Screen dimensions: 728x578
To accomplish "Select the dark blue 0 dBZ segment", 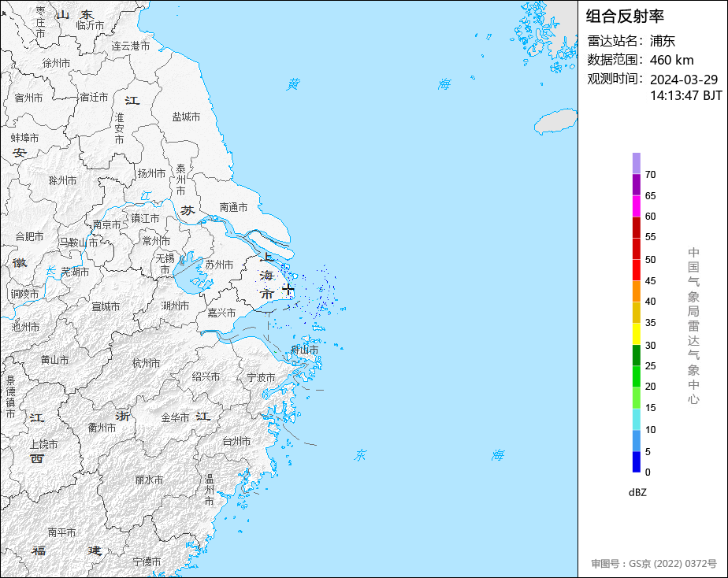I will 636,462.
